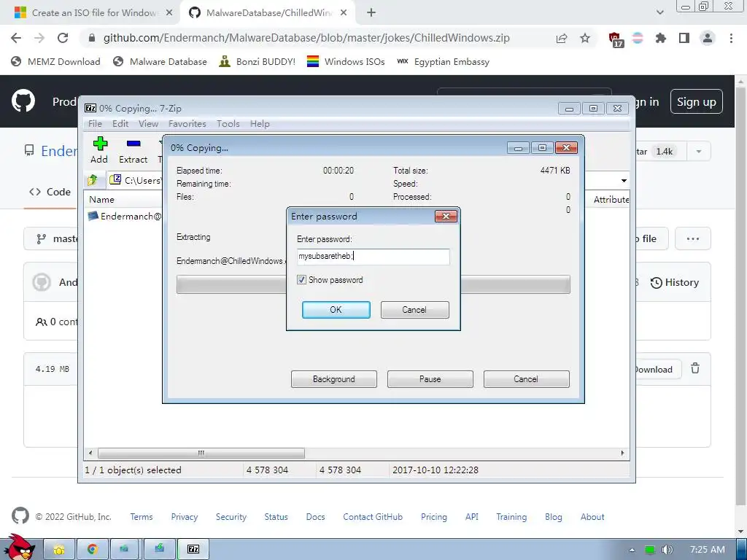Open the File menu in 7-Zip

95,123
